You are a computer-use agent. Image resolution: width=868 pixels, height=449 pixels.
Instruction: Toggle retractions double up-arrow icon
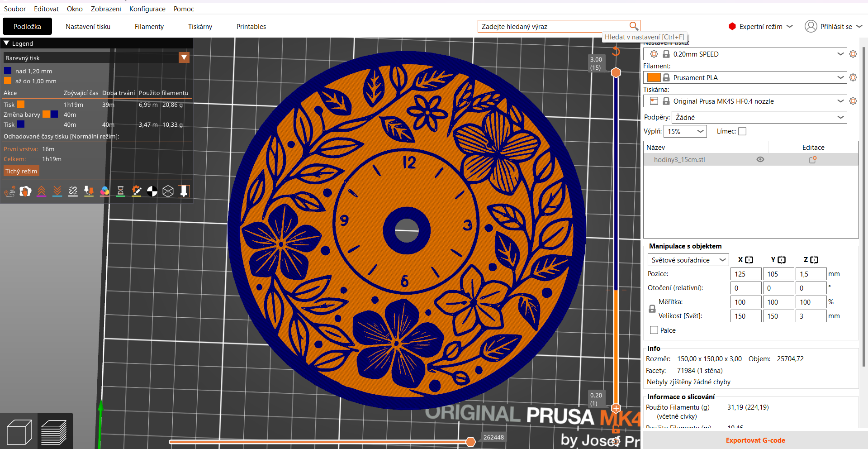41,191
